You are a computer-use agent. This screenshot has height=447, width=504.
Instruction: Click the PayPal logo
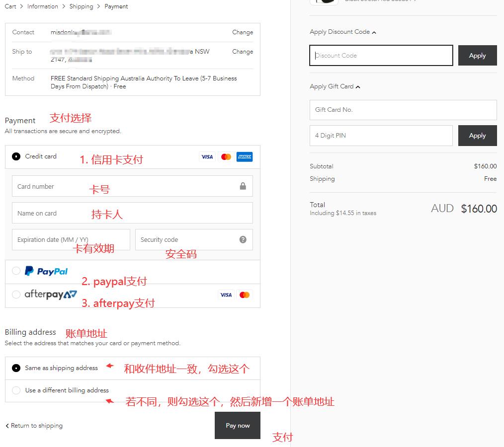pyautogui.click(x=46, y=271)
